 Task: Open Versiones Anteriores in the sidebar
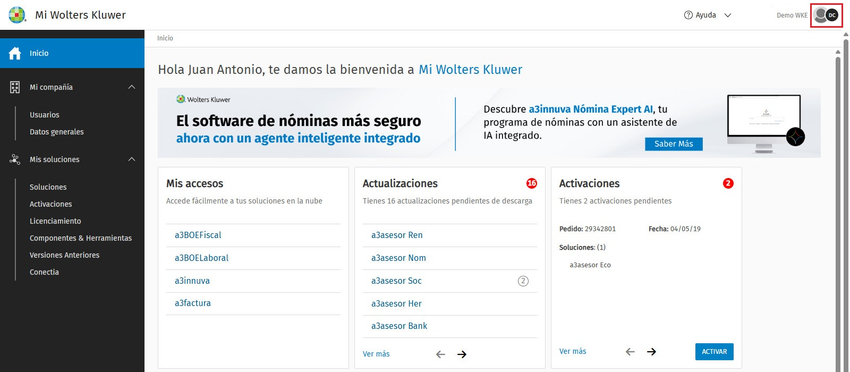[65, 255]
